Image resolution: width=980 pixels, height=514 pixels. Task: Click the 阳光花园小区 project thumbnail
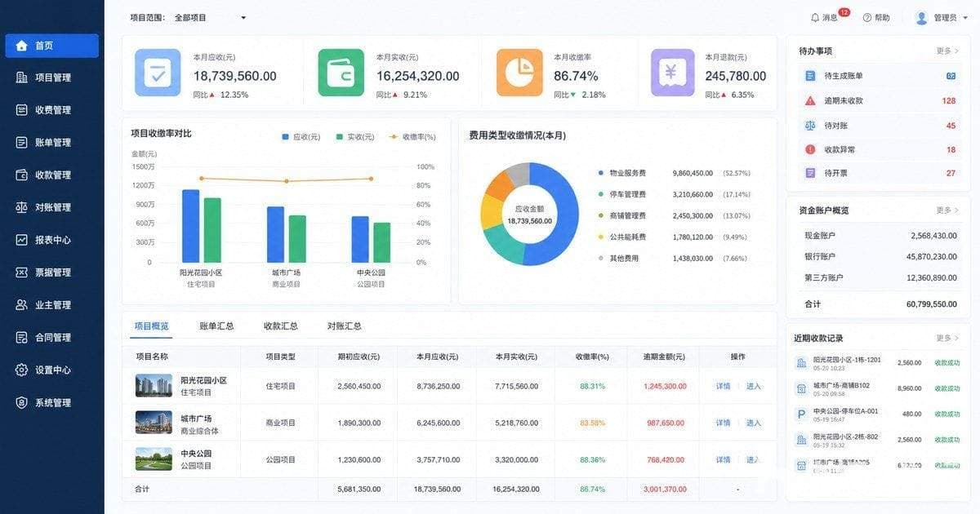(x=154, y=386)
